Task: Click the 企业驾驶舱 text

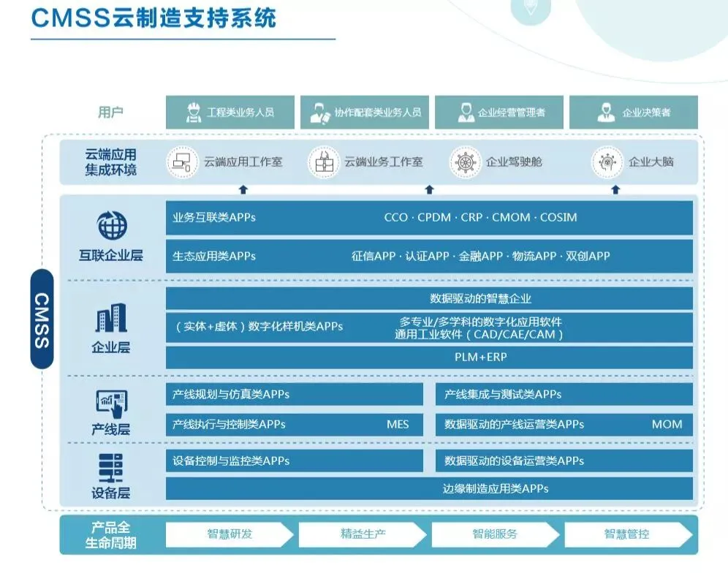Action: click(514, 162)
